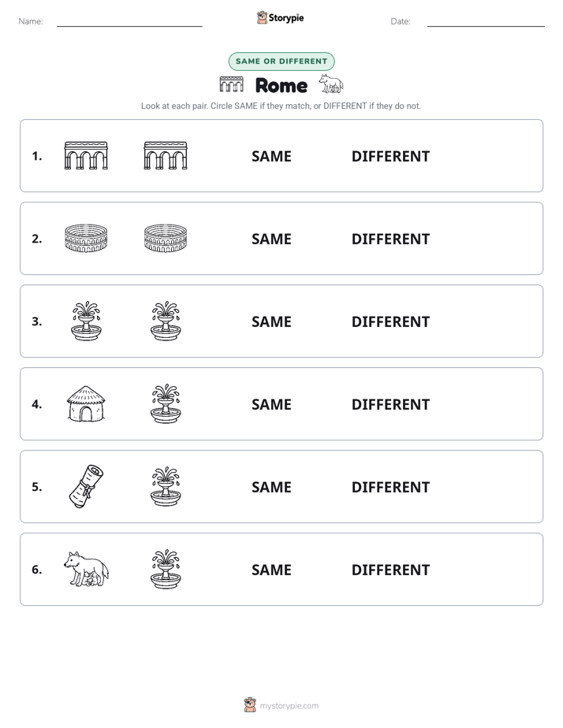Screen dimensions: 563x728
Task: Select the she-wolf picture in row 6
Action: point(86,569)
